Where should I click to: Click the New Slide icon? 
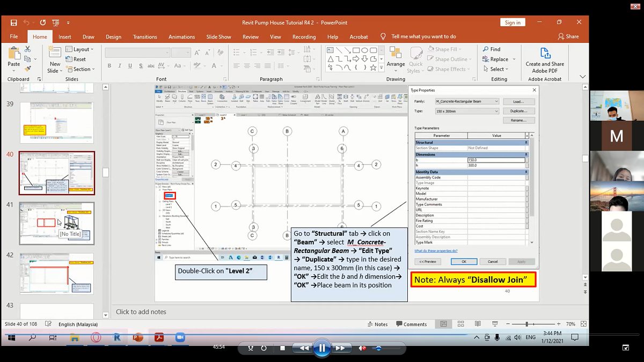(x=55, y=53)
